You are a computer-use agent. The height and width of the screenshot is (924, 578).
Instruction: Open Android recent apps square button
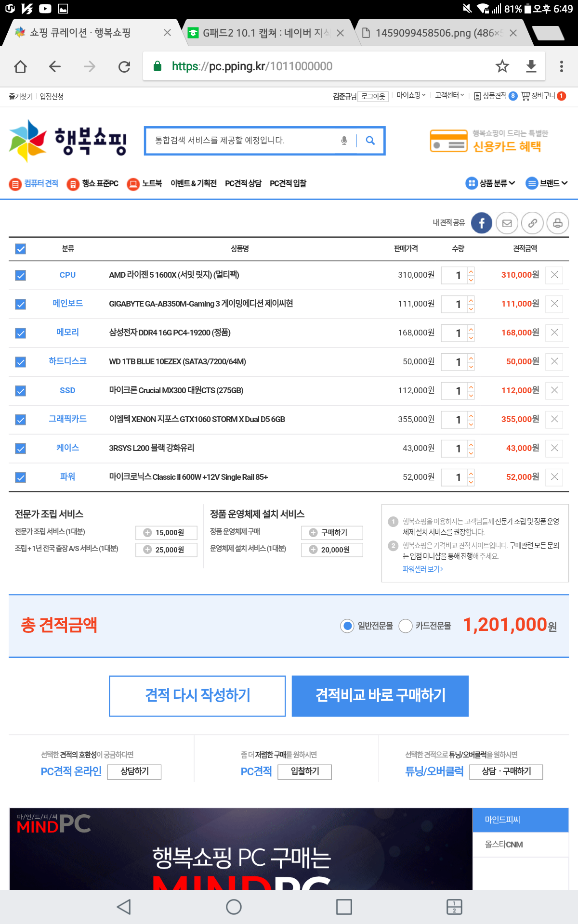[344, 907]
